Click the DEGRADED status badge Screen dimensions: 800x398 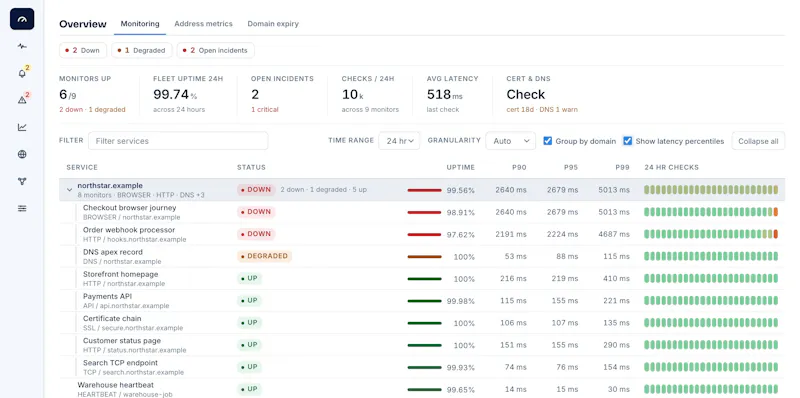(x=264, y=256)
